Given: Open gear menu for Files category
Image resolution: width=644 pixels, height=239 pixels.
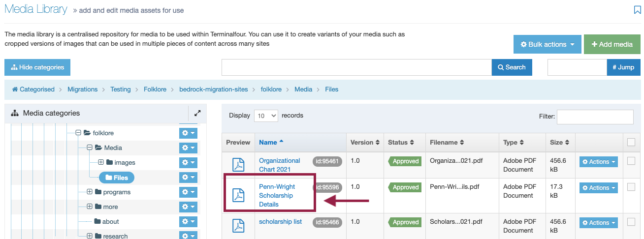Looking at the screenshot, I should click(x=188, y=177).
